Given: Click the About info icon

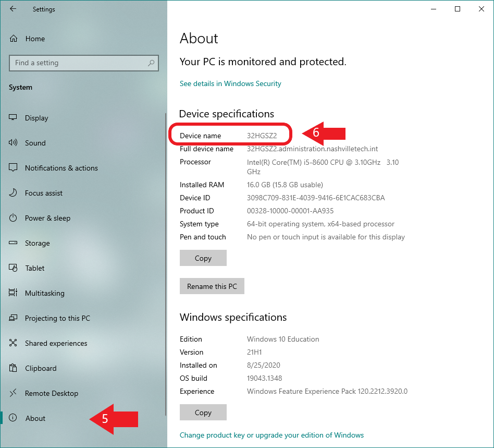Looking at the screenshot, I should (13, 418).
